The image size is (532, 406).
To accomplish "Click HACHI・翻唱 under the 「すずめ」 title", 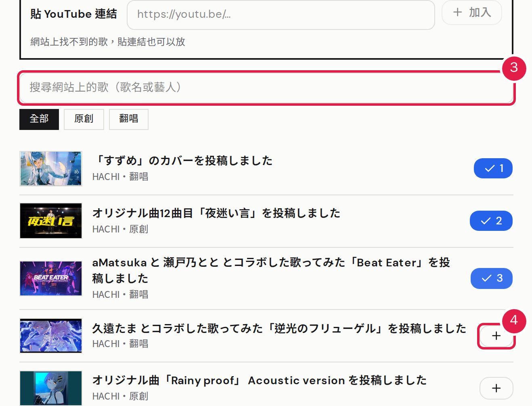I will pos(120,177).
